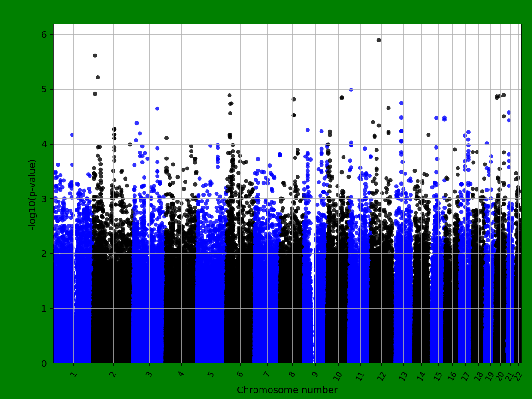Click the highest chromosome 12 point near 5.9
The image size is (532, 399).
coord(379,40)
